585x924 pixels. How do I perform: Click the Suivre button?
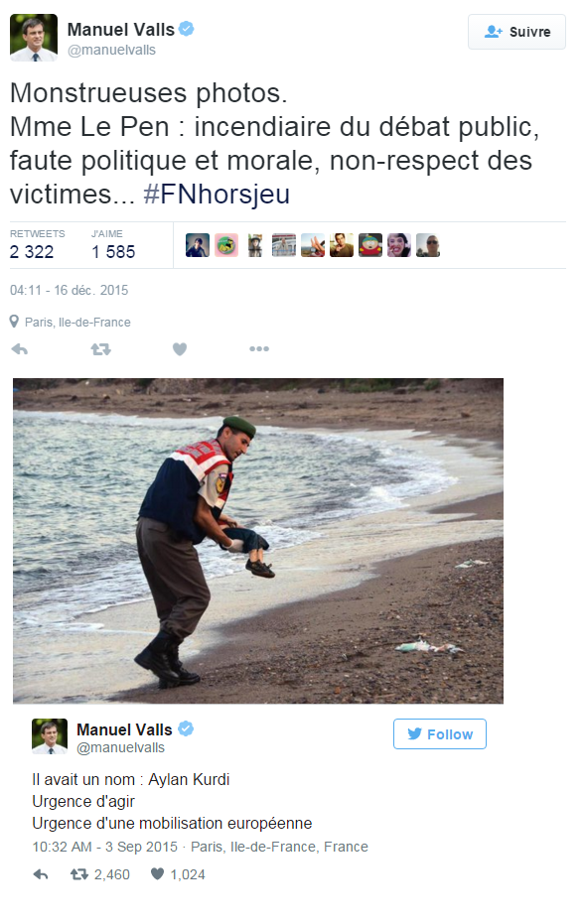point(516,32)
